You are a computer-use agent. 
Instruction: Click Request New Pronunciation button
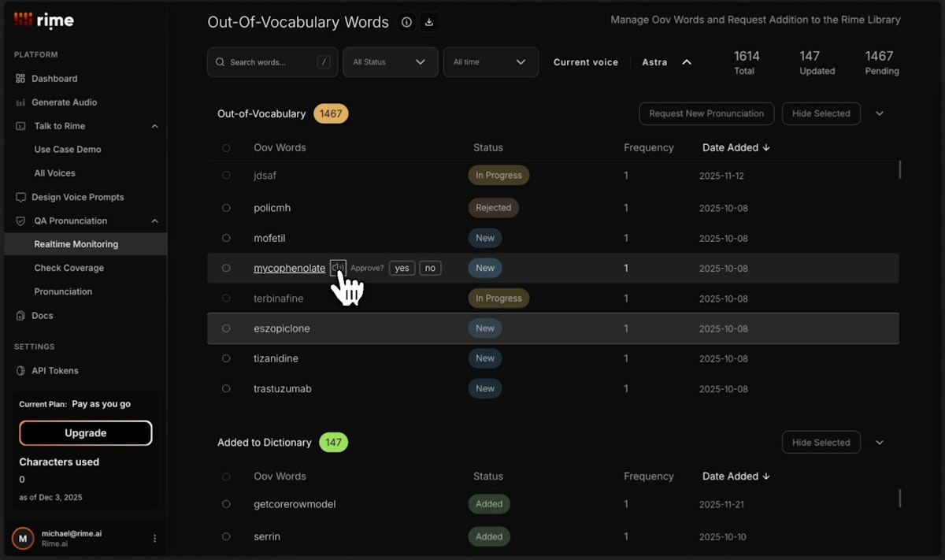point(706,113)
